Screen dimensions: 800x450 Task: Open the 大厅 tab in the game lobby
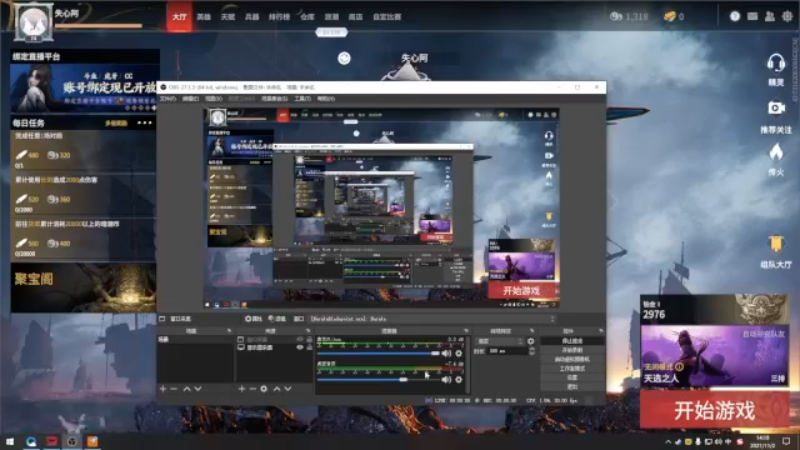pyautogui.click(x=179, y=17)
